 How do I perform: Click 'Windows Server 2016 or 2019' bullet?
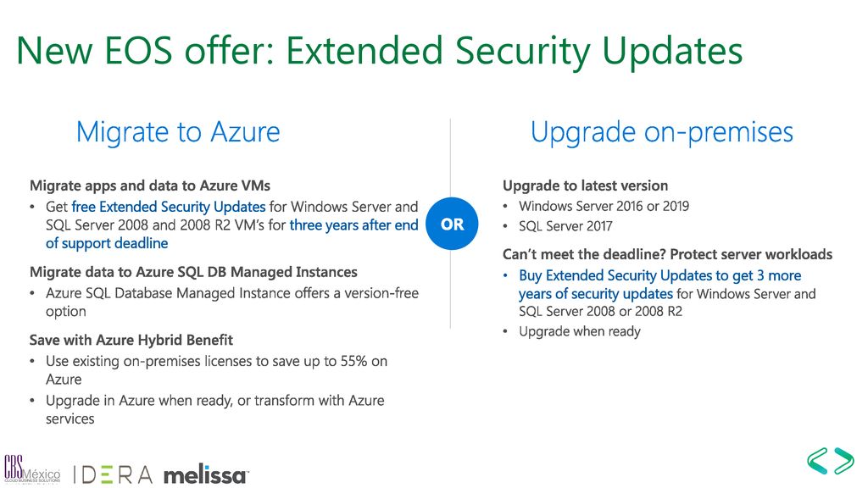click(604, 207)
